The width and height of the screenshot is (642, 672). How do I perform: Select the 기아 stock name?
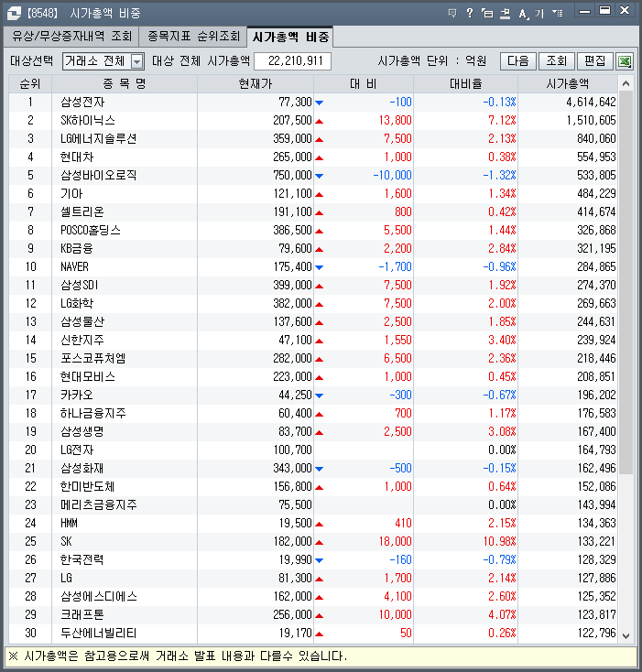[x=71, y=194]
